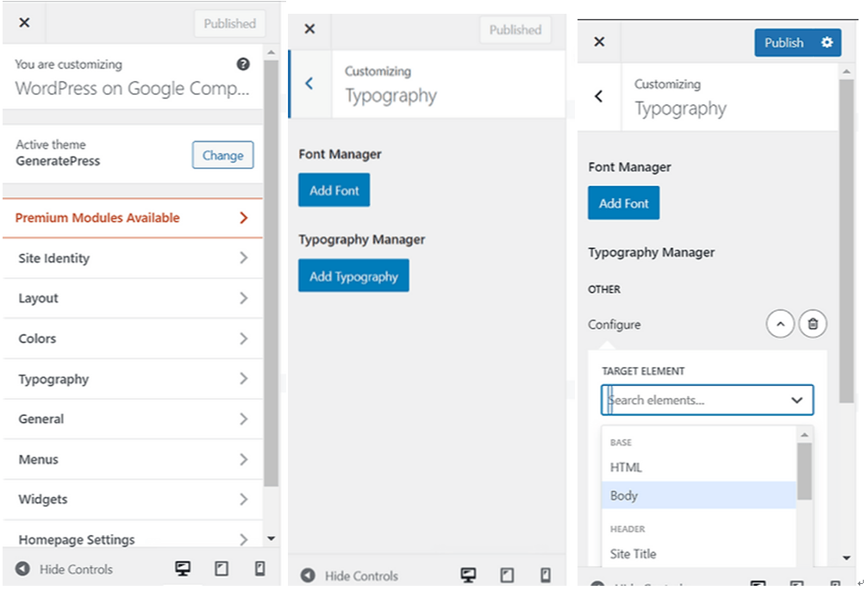This screenshot has width=868, height=609.
Task: Collapse the Configure typography section with up chevron
Action: coord(779,325)
